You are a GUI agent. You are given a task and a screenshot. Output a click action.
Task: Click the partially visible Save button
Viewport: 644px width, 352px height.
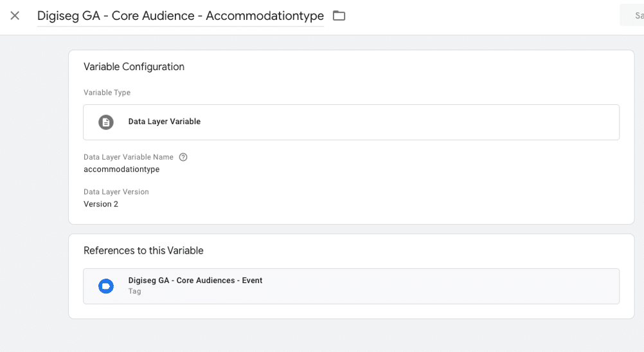pyautogui.click(x=632, y=15)
